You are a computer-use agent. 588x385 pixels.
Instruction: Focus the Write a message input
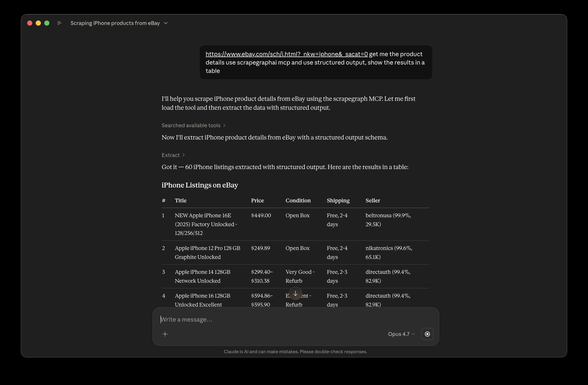(295, 320)
